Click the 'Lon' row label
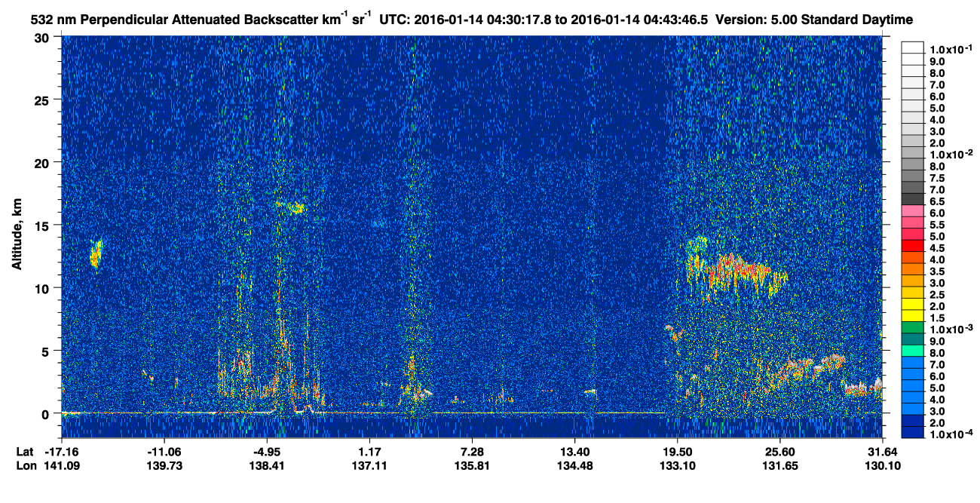Screen dimensions: 980x503 point(26,465)
